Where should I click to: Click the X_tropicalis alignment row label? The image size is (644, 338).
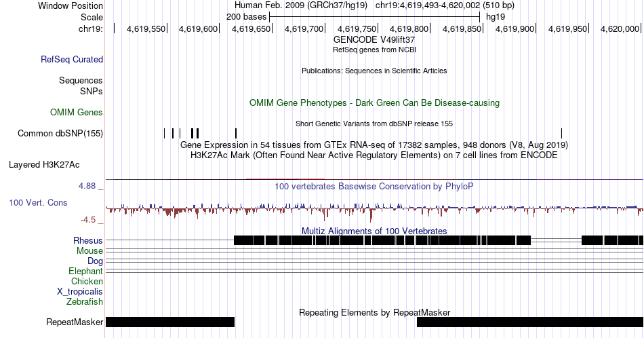tap(80, 292)
